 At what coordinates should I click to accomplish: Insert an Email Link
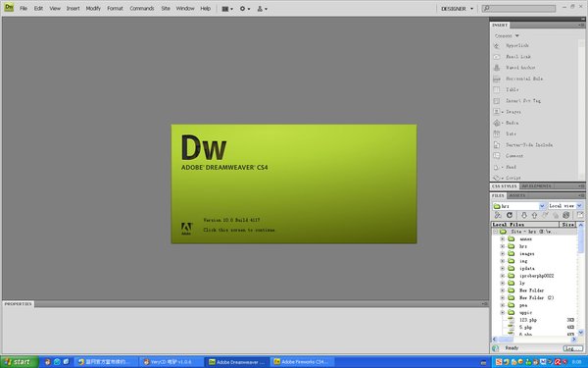pos(513,57)
